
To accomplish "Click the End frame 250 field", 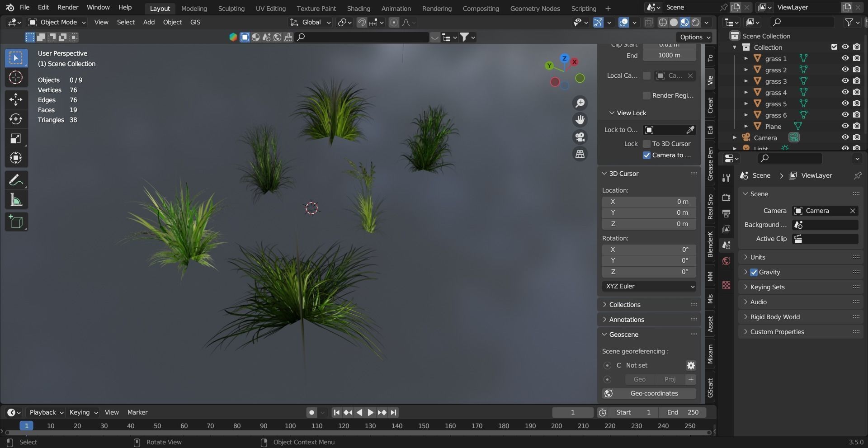I will coord(683,412).
